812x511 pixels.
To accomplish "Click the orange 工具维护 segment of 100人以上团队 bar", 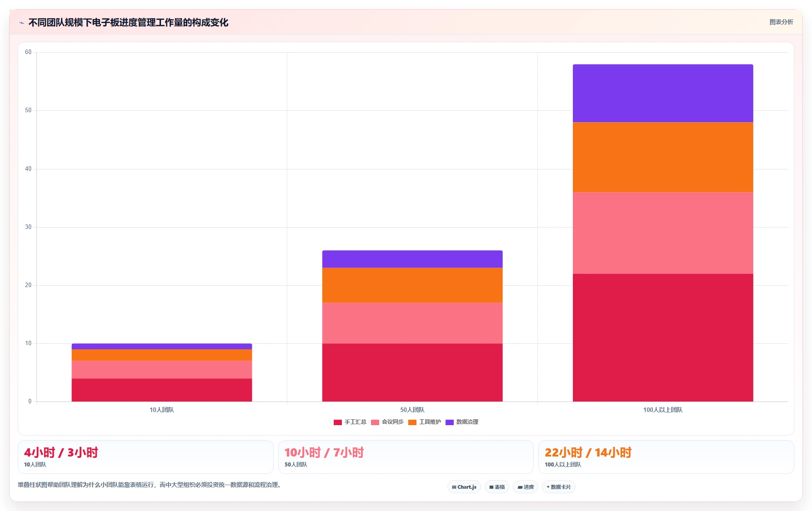I will [663, 157].
